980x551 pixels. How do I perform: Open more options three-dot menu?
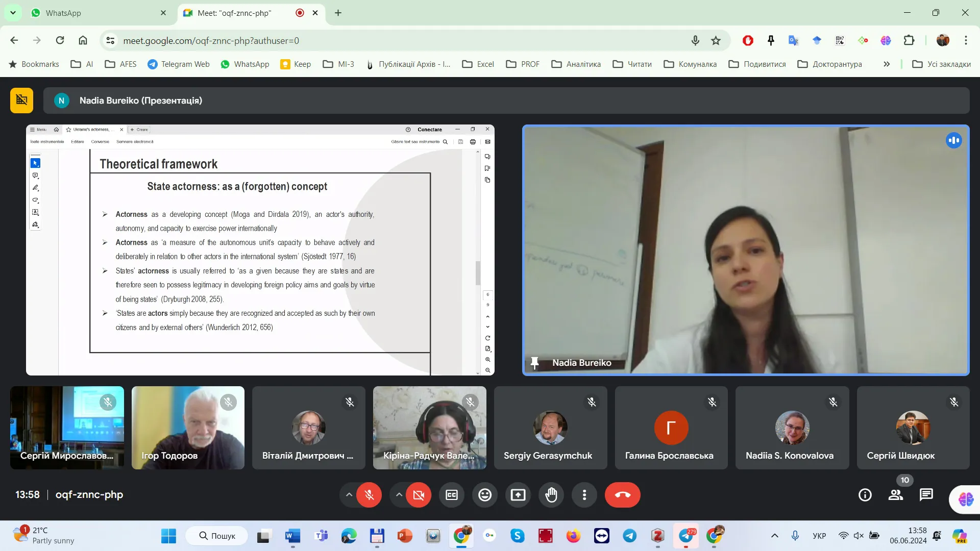[584, 495]
